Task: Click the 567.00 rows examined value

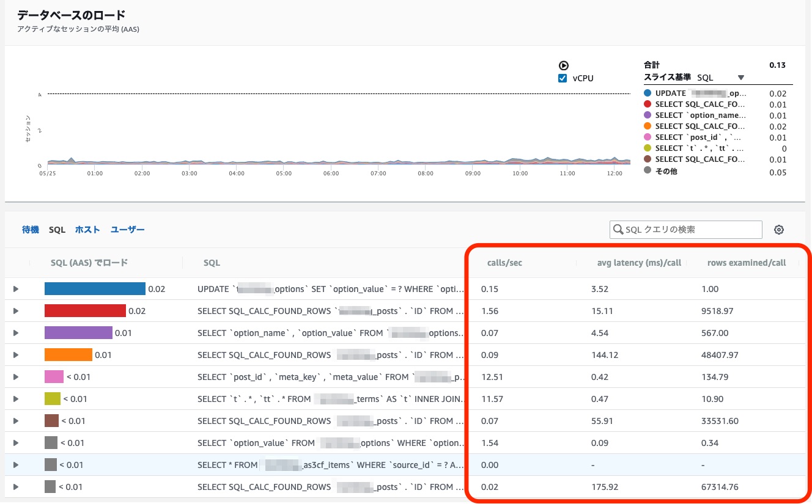Action: click(715, 333)
